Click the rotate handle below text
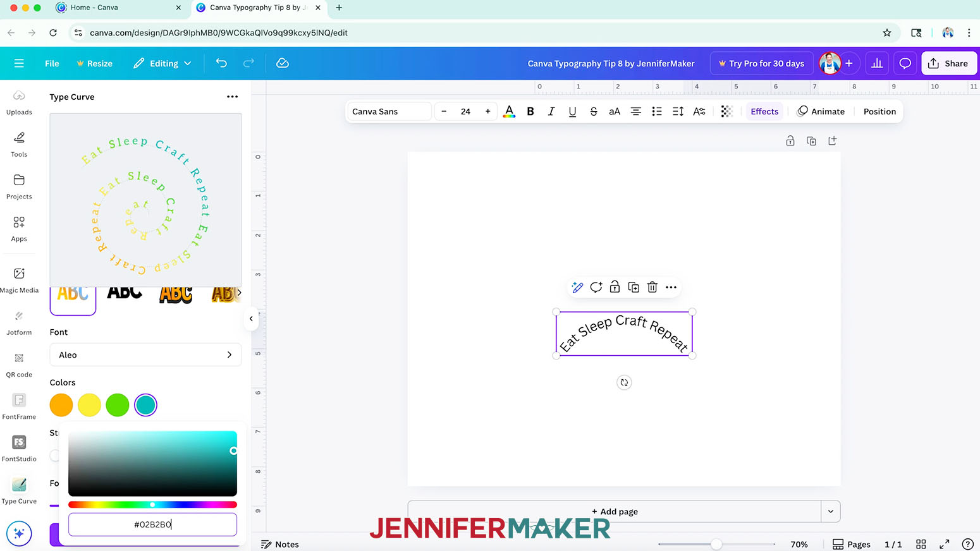980x551 pixels. [x=624, y=382]
